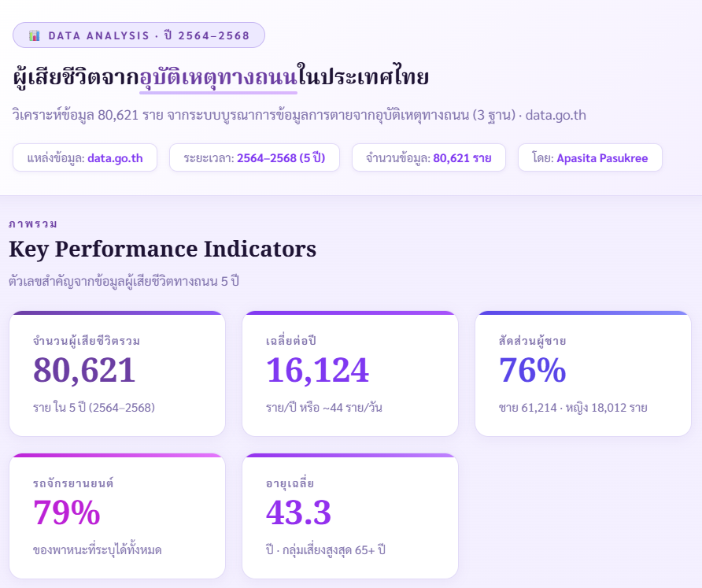
Task: Click the ภาพรวม section label
Action: pyautogui.click(x=33, y=224)
